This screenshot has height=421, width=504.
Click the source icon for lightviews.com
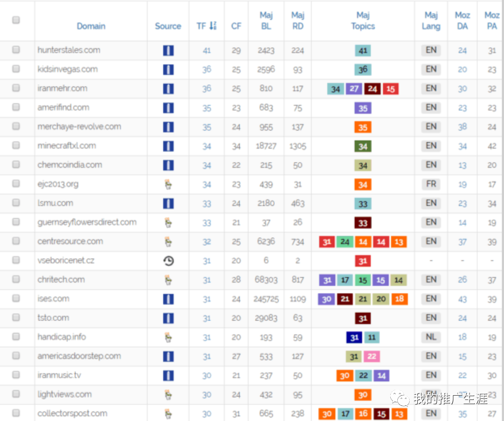[168, 395]
